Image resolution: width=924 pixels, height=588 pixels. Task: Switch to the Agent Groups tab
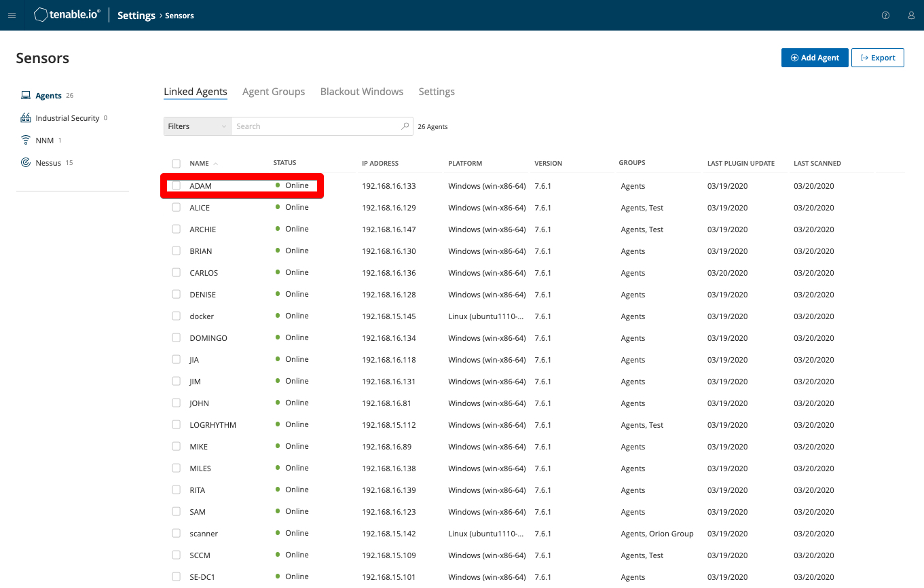(x=274, y=92)
